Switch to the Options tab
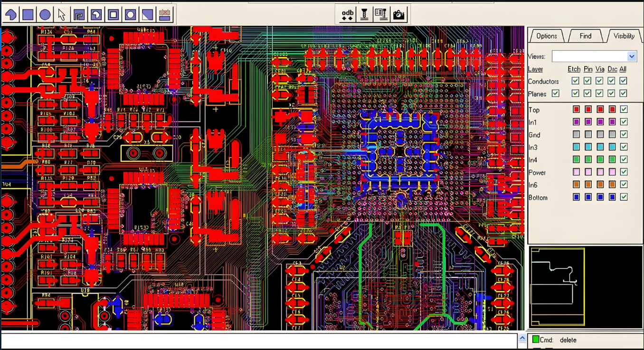This screenshot has height=350, width=644. click(547, 36)
